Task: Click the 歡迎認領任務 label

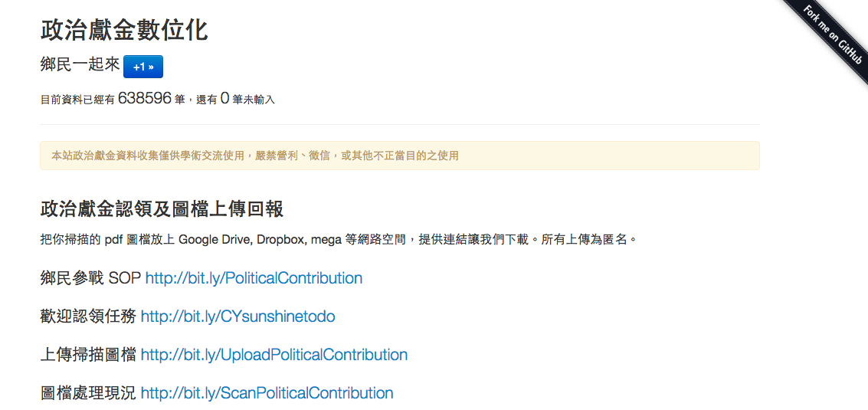Action: [88, 317]
